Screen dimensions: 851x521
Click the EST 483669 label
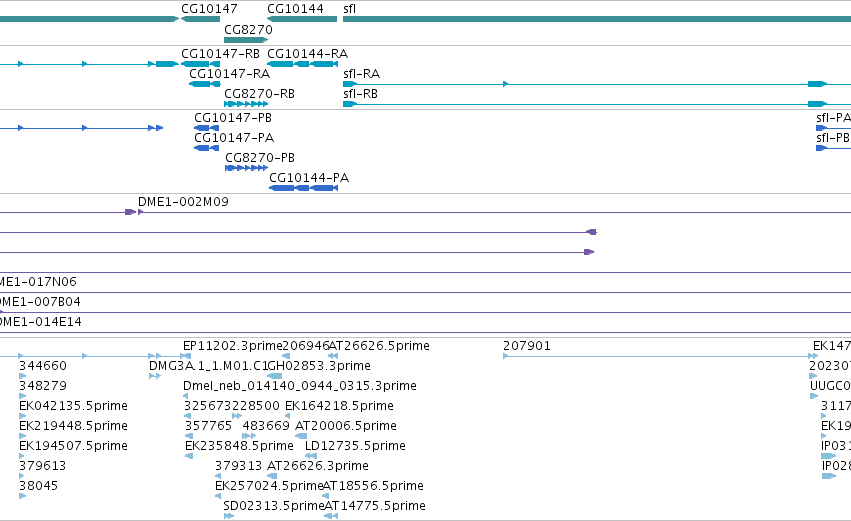click(266, 426)
